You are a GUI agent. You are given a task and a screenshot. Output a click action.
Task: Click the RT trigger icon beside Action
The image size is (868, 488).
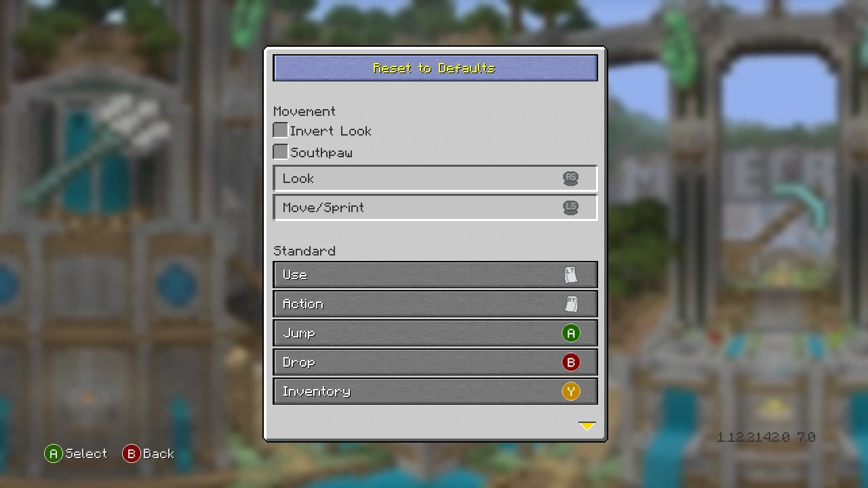(571, 304)
